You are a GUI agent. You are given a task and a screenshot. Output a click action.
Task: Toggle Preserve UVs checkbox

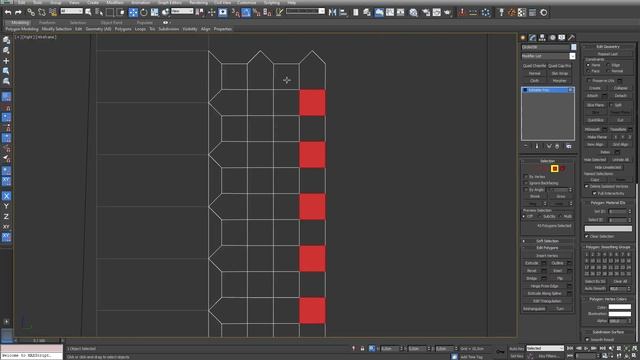589,81
